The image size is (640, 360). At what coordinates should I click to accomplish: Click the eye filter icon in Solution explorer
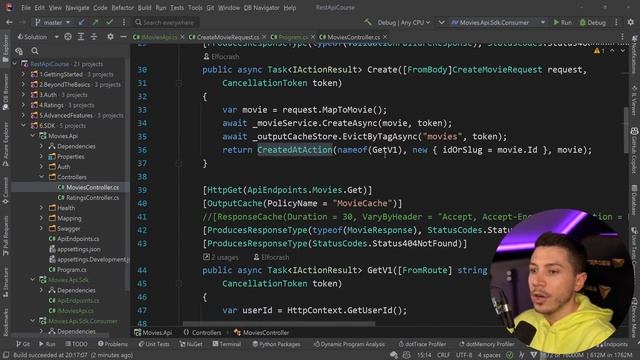point(19,51)
